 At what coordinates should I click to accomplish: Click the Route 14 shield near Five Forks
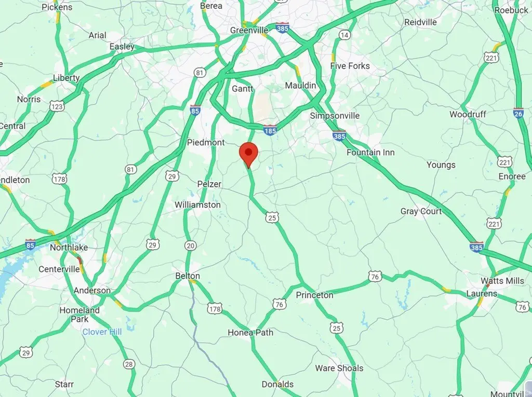(344, 35)
